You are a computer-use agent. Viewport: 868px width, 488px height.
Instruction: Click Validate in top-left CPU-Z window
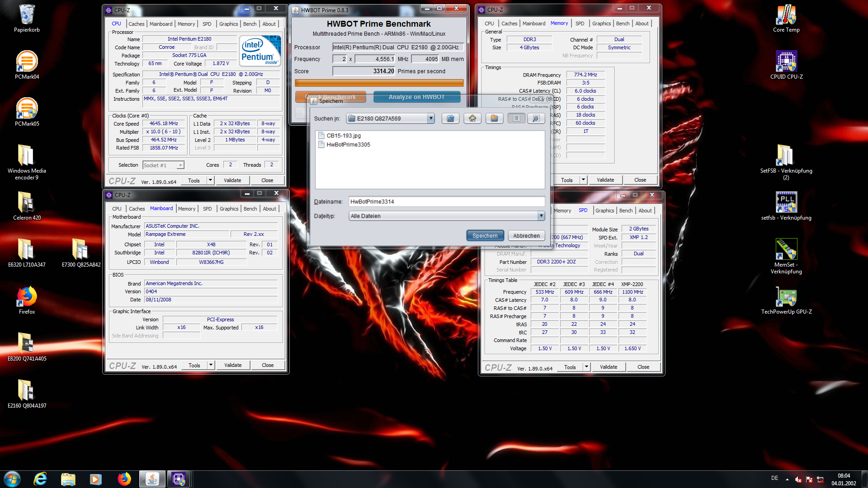point(232,180)
